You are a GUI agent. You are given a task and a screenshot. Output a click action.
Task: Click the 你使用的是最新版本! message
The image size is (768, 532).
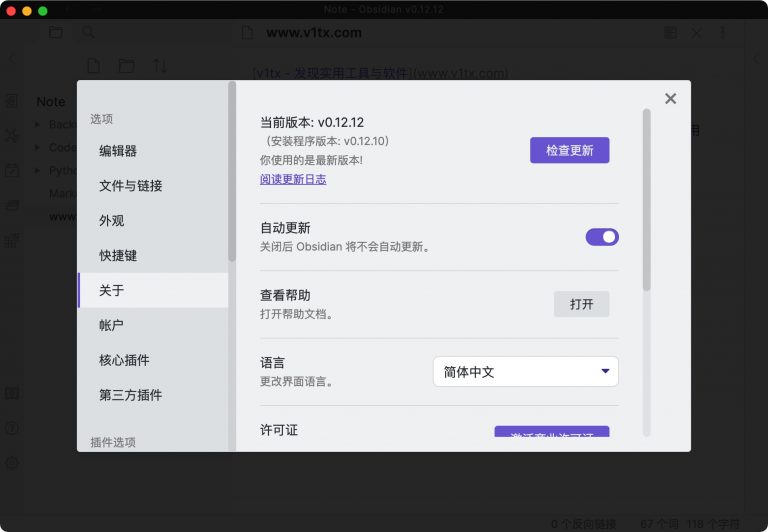[x=312, y=160]
